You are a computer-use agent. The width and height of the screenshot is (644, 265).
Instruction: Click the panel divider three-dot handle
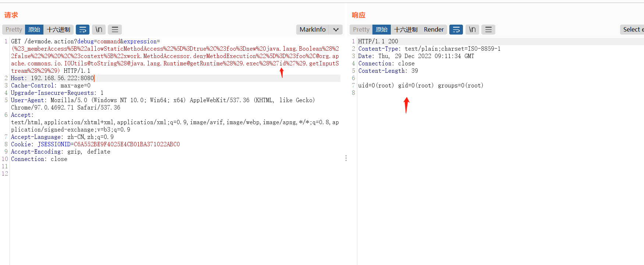click(346, 158)
